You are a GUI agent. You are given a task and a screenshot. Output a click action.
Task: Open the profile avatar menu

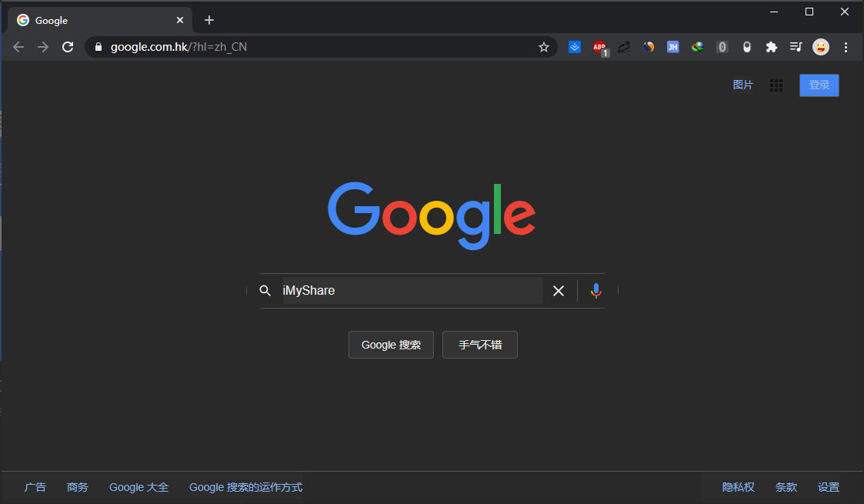tap(821, 47)
